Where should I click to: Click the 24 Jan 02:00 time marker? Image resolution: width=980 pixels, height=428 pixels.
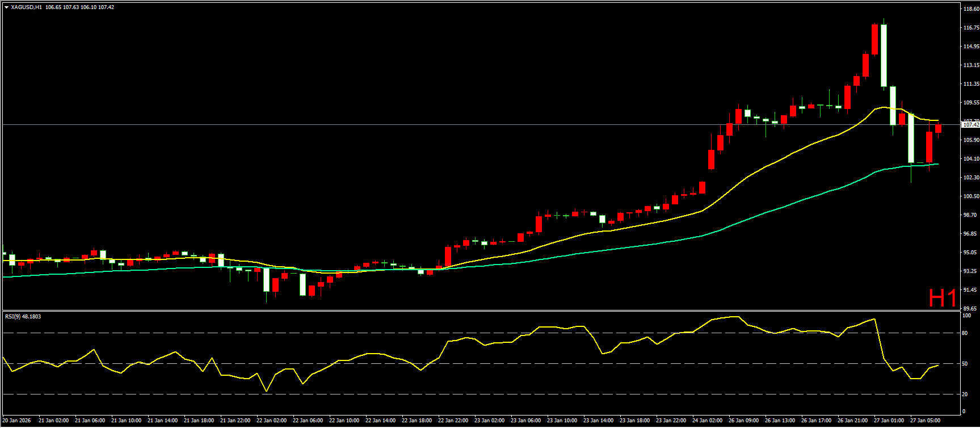point(707,421)
